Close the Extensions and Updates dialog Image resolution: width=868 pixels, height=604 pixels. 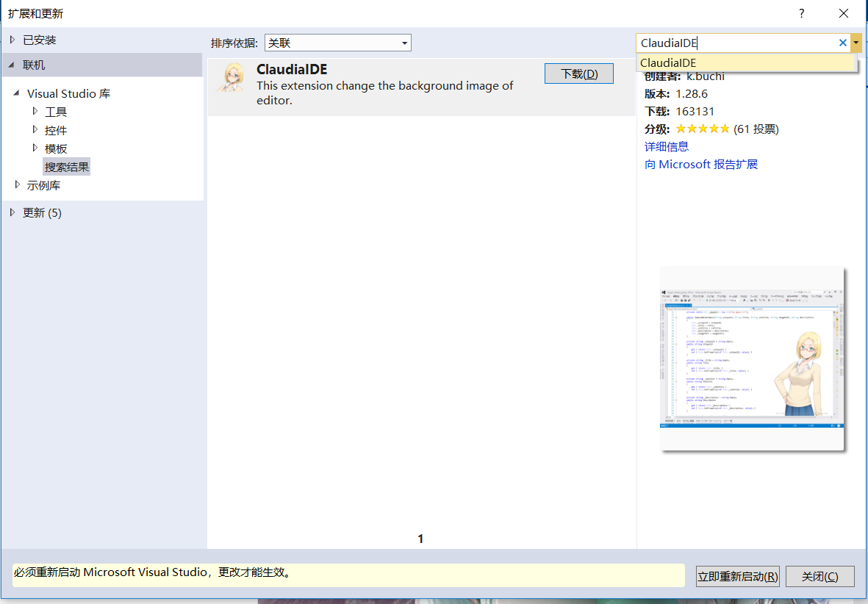[x=843, y=13]
